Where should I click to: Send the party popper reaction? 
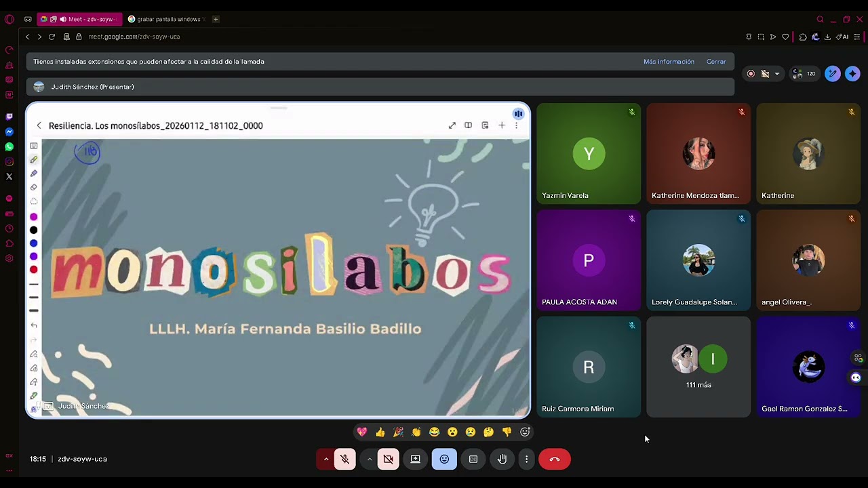398,432
